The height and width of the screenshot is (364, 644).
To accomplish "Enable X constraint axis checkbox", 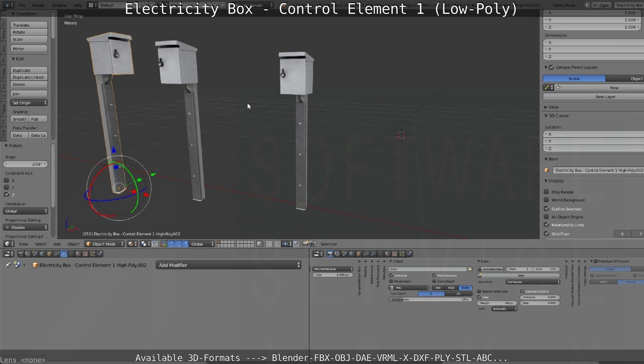I will [7, 180].
